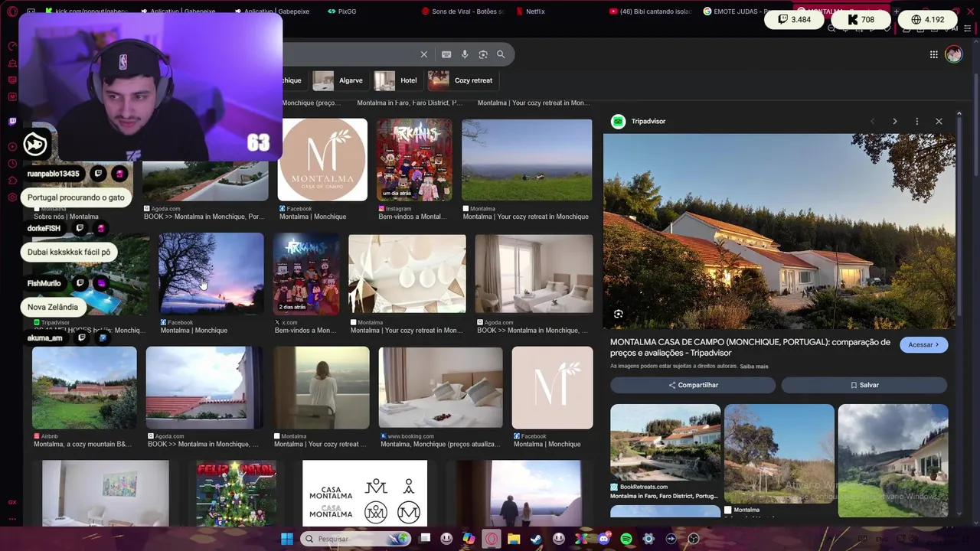980x551 pixels.
Task: Click the Salvar save button
Action: click(x=864, y=385)
